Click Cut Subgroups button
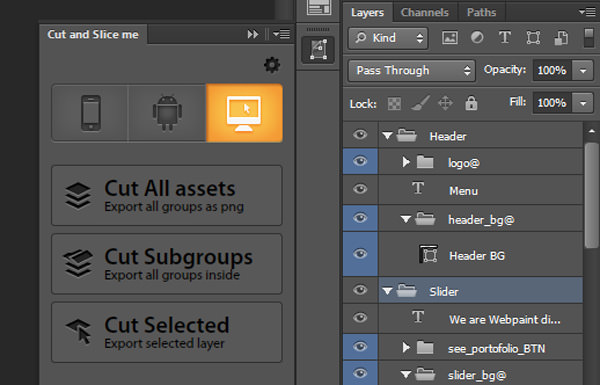Screen dimensions: 600x385 tap(167, 264)
